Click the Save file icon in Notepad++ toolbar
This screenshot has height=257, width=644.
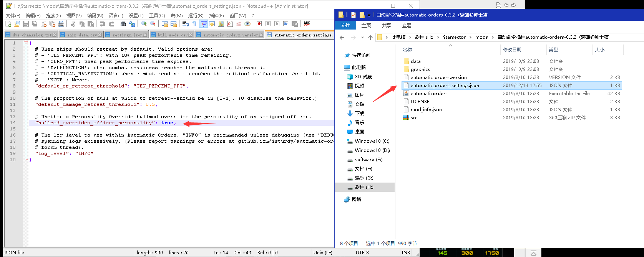click(26, 24)
